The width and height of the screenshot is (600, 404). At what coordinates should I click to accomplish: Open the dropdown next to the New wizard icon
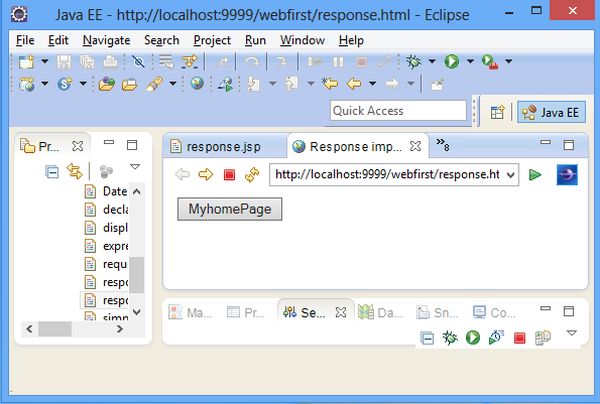coord(45,61)
